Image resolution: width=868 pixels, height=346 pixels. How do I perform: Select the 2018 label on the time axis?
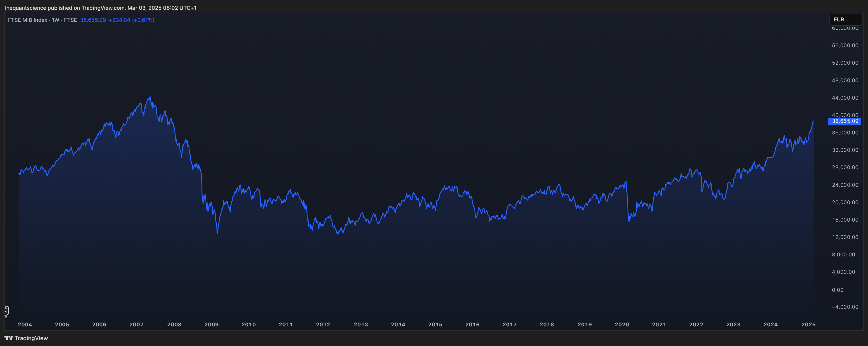tap(547, 324)
